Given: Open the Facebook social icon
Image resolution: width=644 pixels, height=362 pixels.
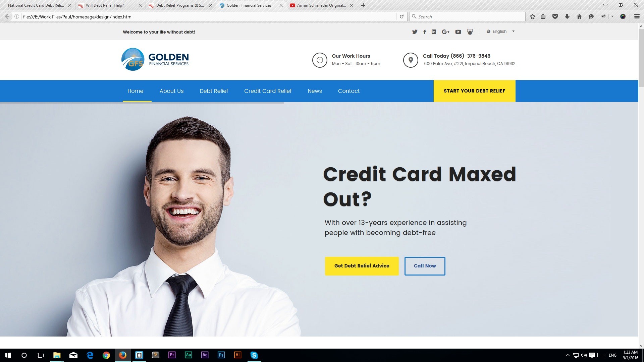Looking at the screenshot, I should [x=424, y=32].
